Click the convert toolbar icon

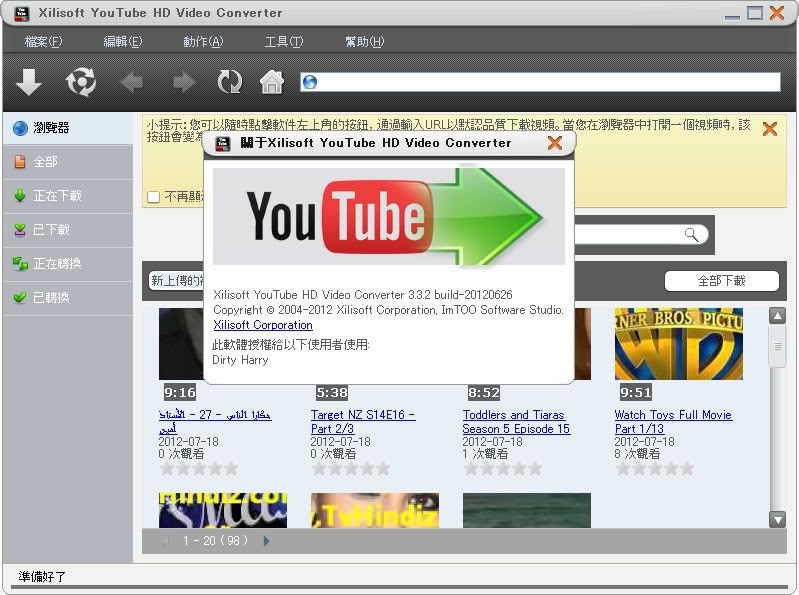pos(81,82)
